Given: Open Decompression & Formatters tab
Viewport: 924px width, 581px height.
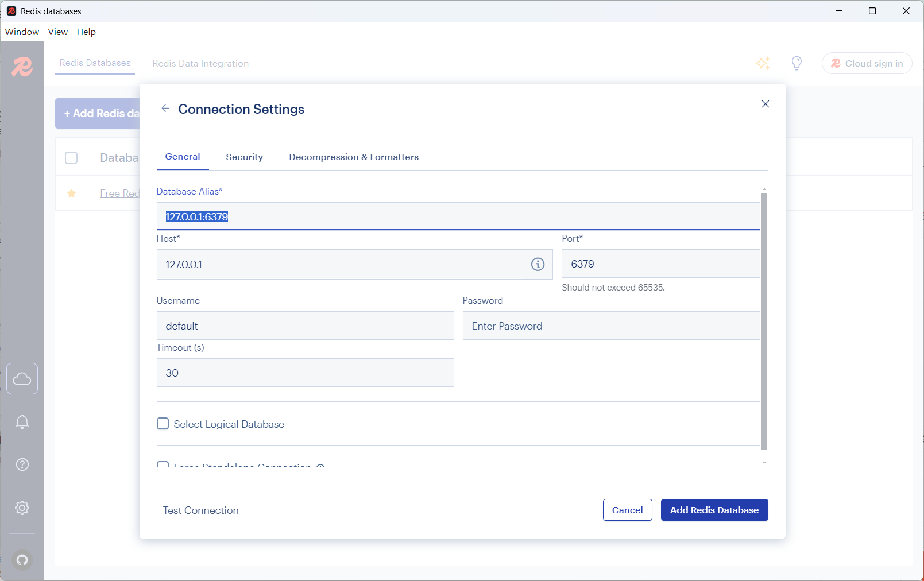Looking at the screenshot, I should pyautogui.click(x=354, y=157).
